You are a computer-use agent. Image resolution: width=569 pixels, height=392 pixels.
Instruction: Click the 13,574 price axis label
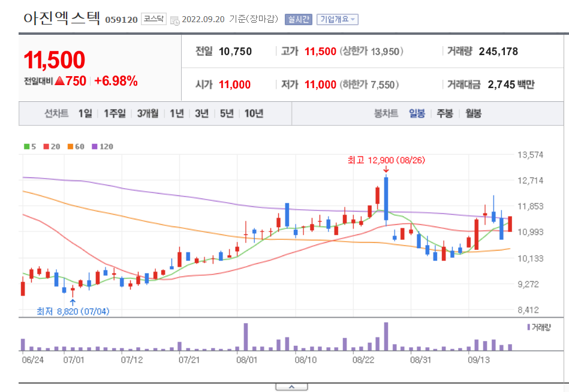pyautogui.click(x=530, y=155)
